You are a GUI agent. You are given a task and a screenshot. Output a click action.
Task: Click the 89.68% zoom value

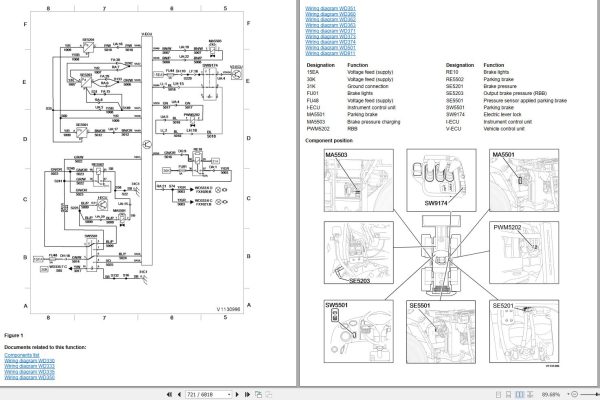coord(551,394)
